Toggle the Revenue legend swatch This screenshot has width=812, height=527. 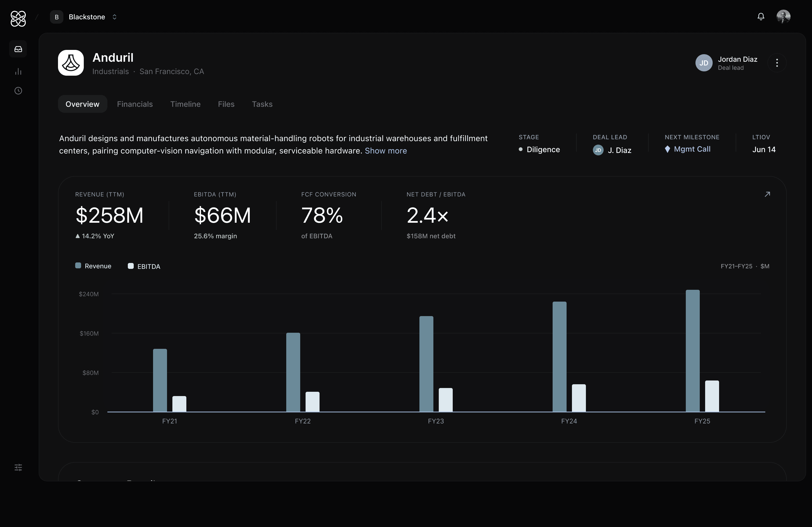point(78,266)
